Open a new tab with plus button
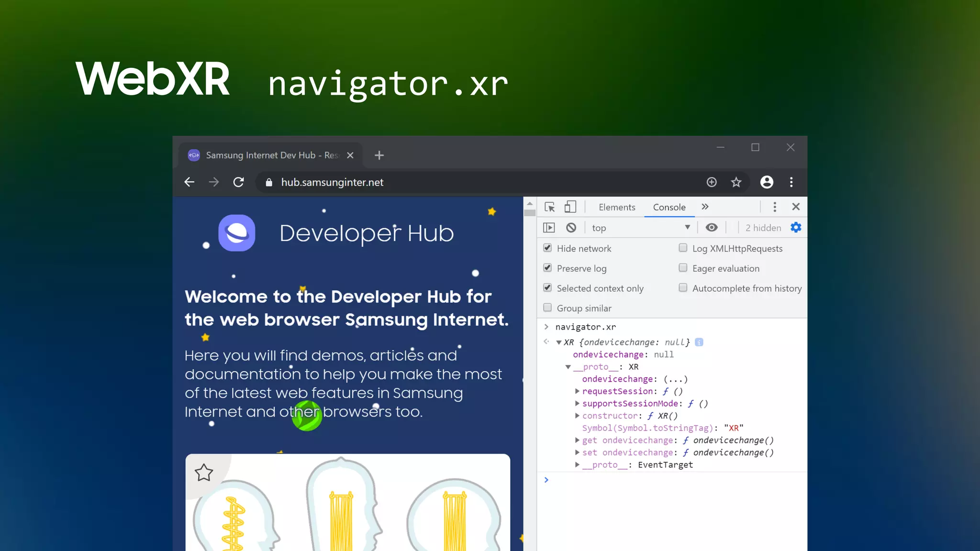This screenshot has width=980, height=551. pos(379,155)
